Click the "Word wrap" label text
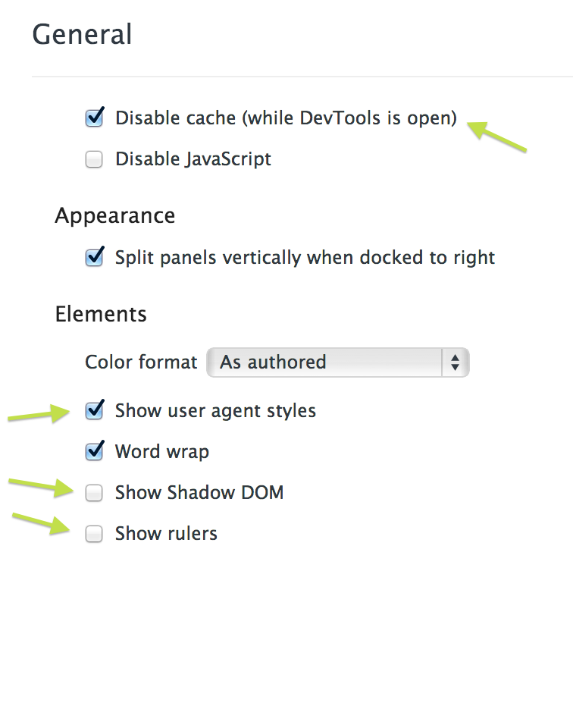Screen dimensions: 573x728 click(x=161, y=452)
